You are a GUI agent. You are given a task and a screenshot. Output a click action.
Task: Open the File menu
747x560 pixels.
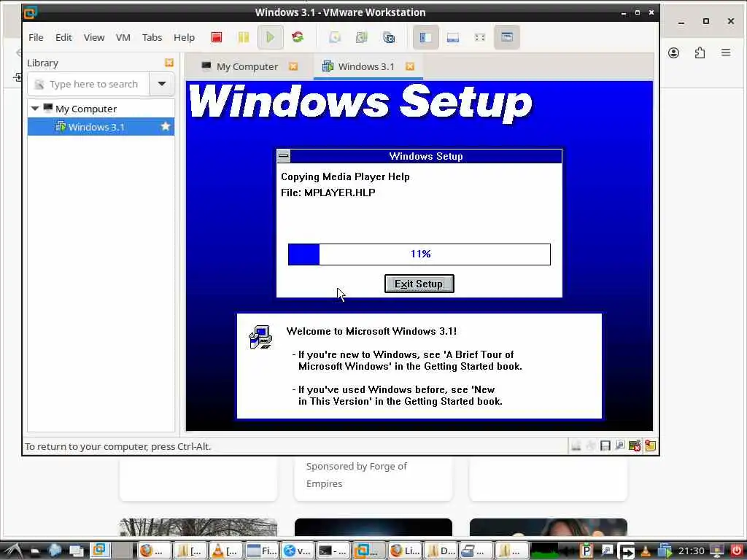tap(36, 37)
